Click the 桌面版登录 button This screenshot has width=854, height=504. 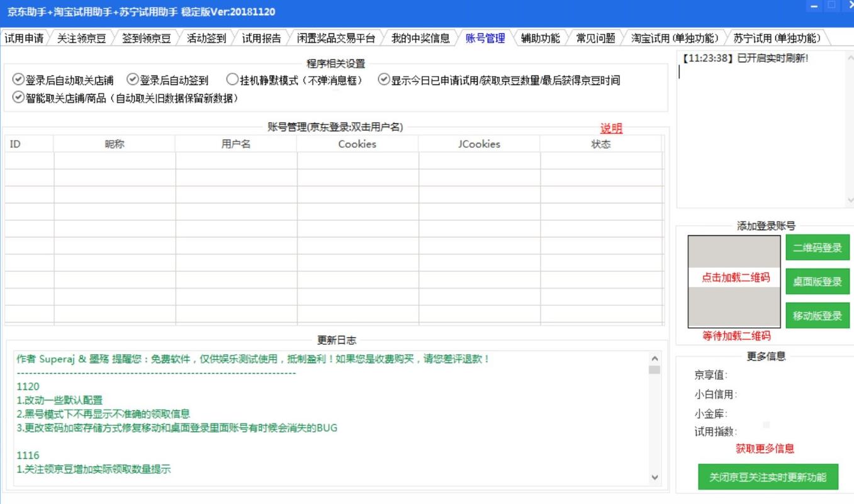817,281
